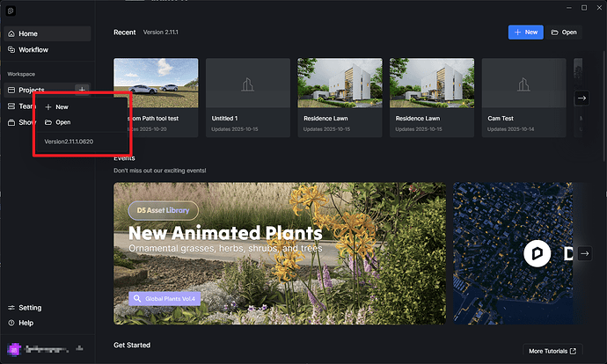The width and height of the screenshot is (607, 364).
Task: Click the white location-pin logo on the map card
Action: pos(537,253)
